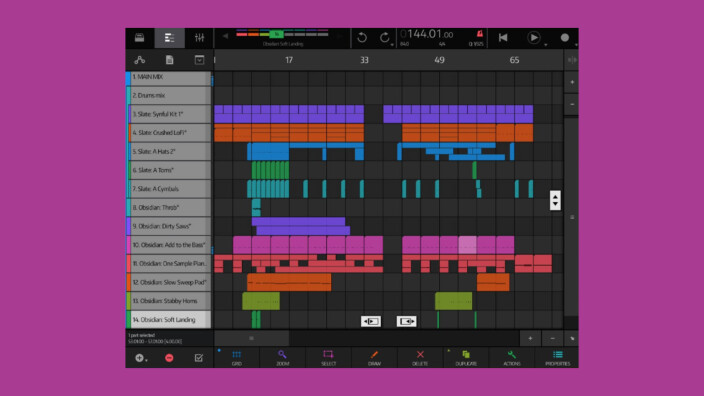Toggle the multi-select checkbox icon
The image size is (704, 396).
[199, 358]
